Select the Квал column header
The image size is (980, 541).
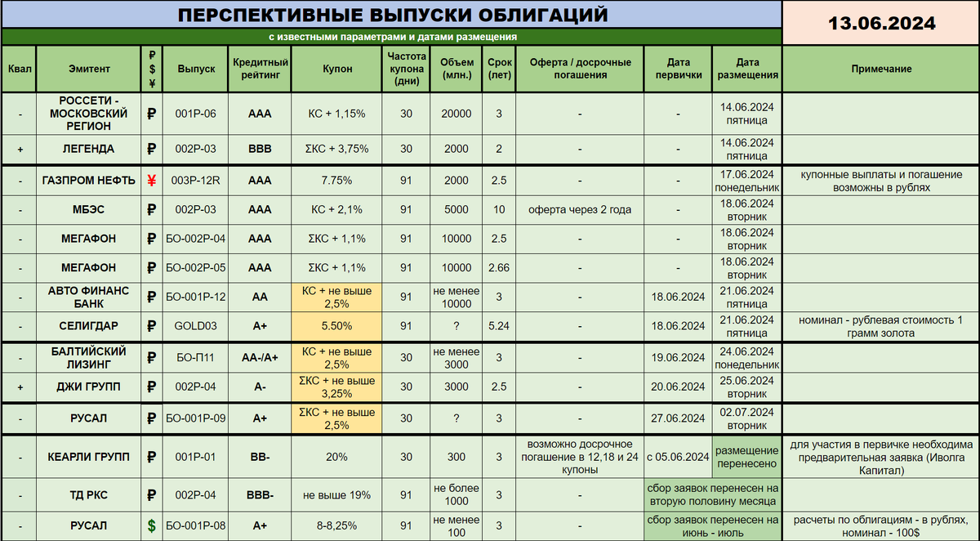pos(20,69)
